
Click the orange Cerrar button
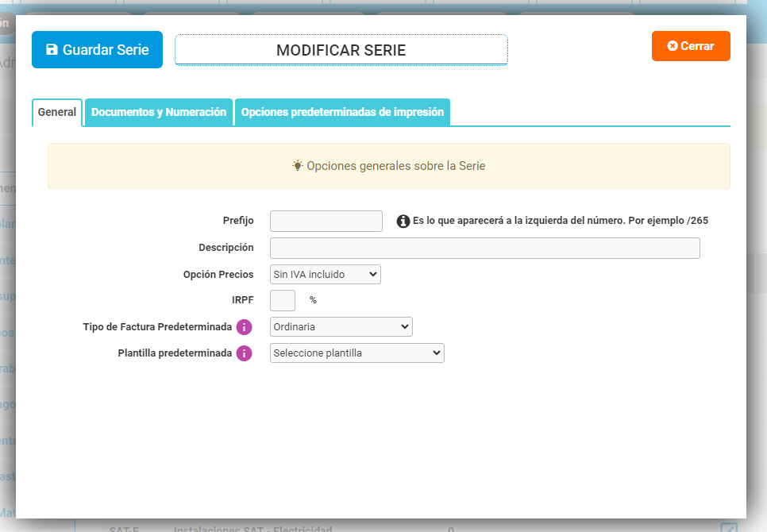(691, 46)
